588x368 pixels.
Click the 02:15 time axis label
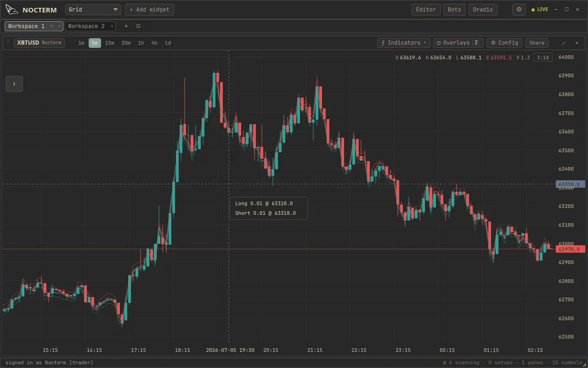(535, 350)
